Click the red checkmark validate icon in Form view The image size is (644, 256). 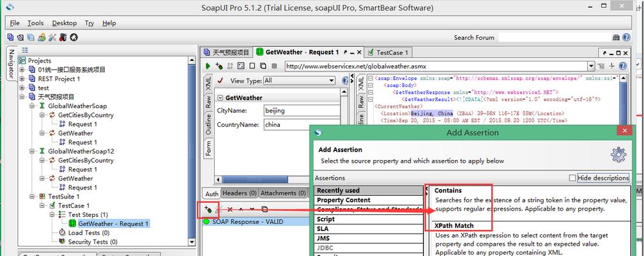click(220, 81)
